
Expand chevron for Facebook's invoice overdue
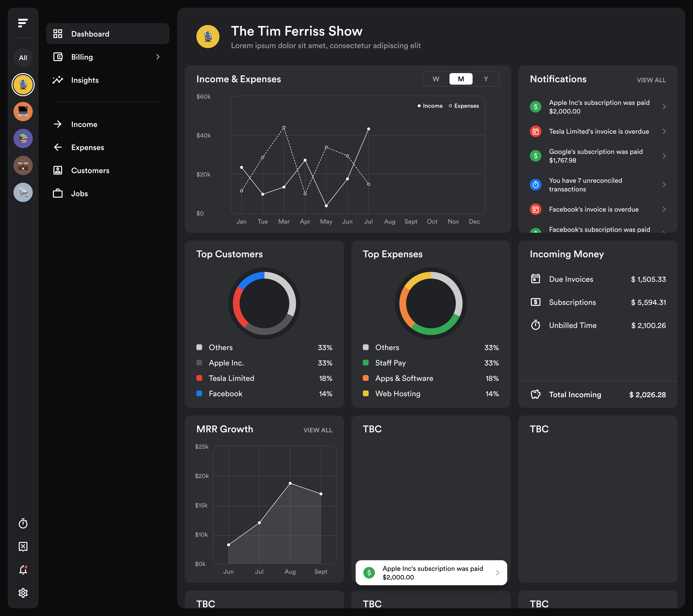pos(664,209)
